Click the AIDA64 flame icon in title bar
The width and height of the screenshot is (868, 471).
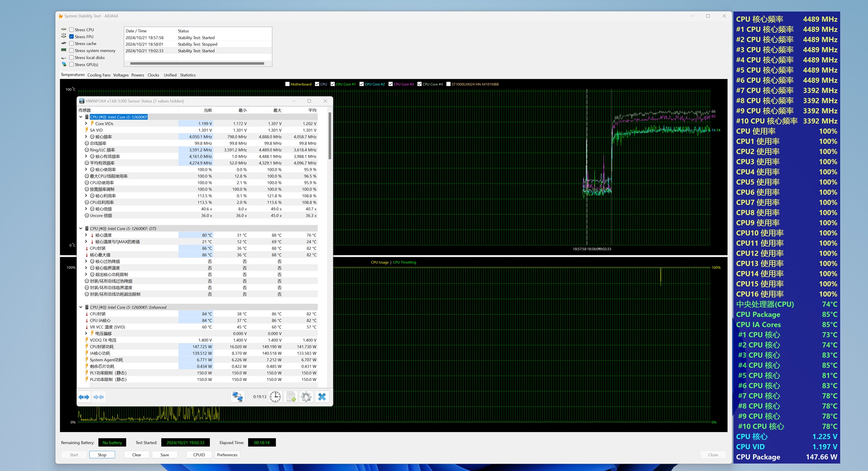[61, 16]
